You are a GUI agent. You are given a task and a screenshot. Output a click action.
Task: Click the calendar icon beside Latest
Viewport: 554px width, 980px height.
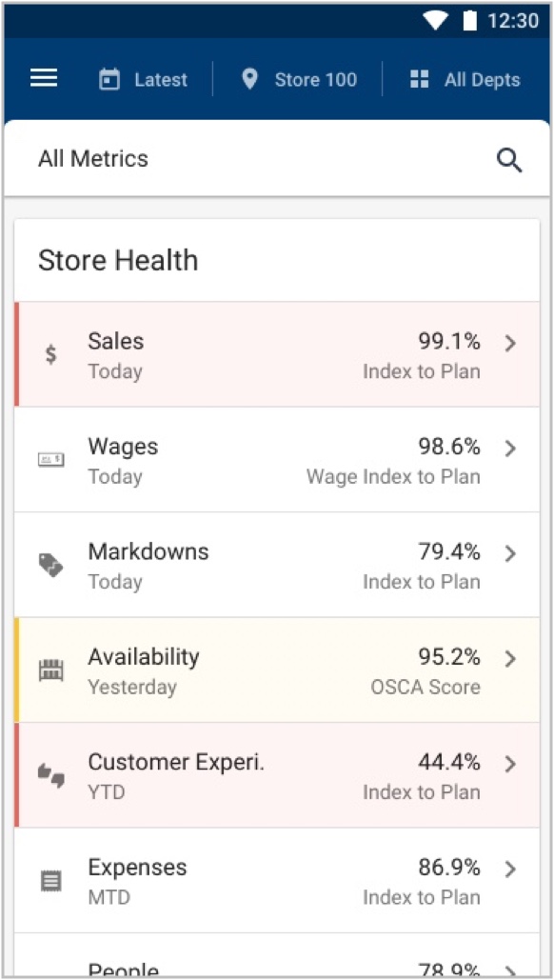[x=109, y=79]
